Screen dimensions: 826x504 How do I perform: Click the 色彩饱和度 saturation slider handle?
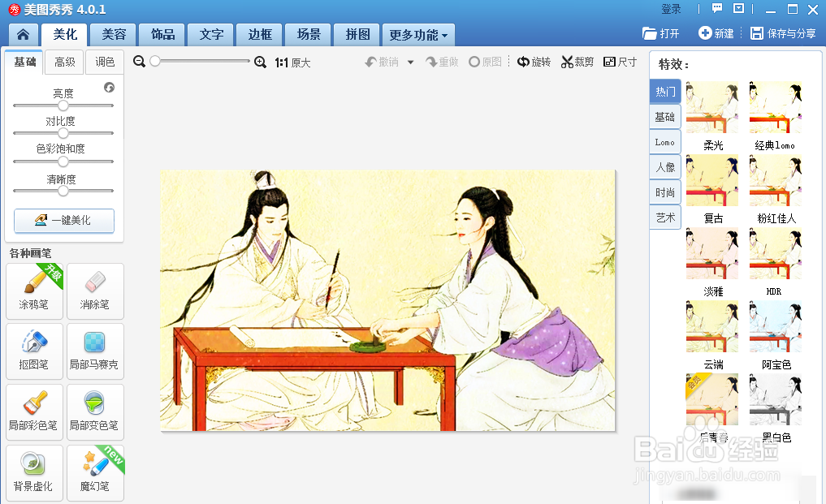click(63, 162)
